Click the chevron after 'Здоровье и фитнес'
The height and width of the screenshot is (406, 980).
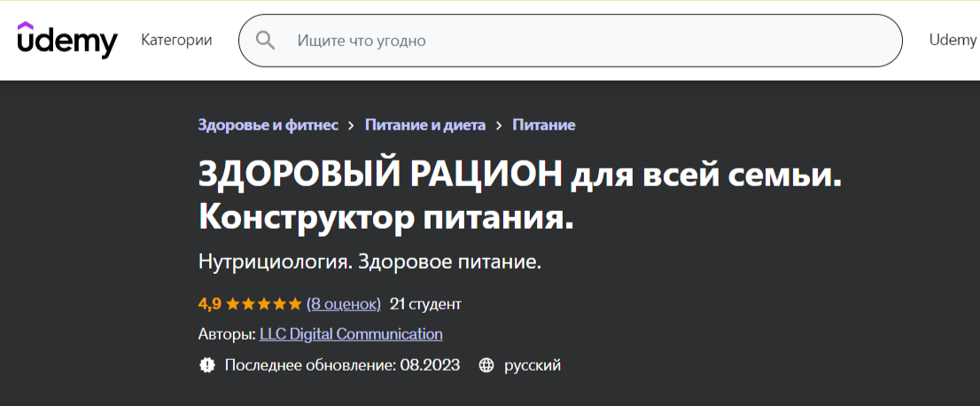tap(352, 126)
